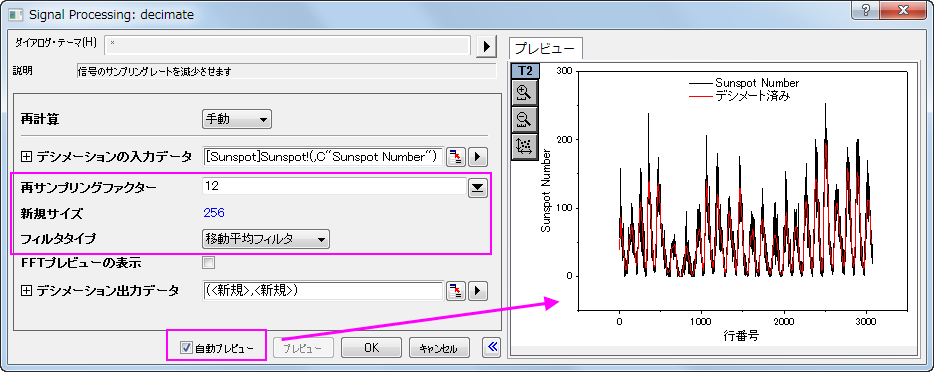Click the 再計算 label
934x372 pixels.
point(40,120)
